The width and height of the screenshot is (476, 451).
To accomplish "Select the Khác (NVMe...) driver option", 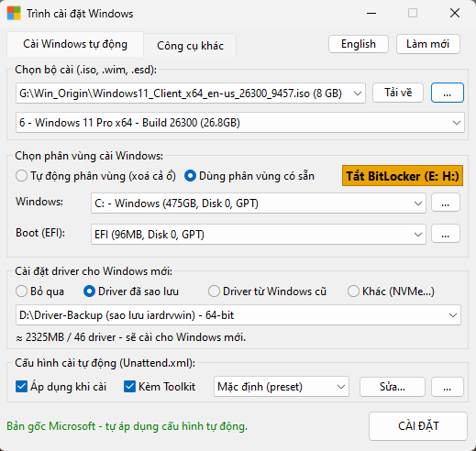I will click(x=391, y=291).
